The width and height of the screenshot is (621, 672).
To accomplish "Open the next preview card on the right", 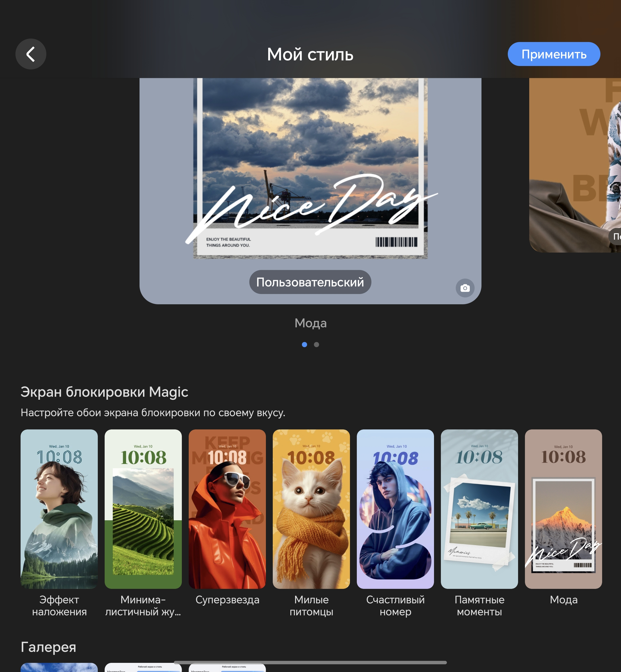I will point(575,165).
